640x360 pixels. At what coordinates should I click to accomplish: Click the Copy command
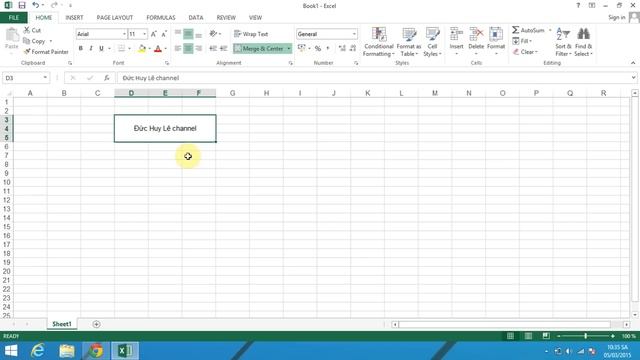pyautogui.click(x=34, y=41)
